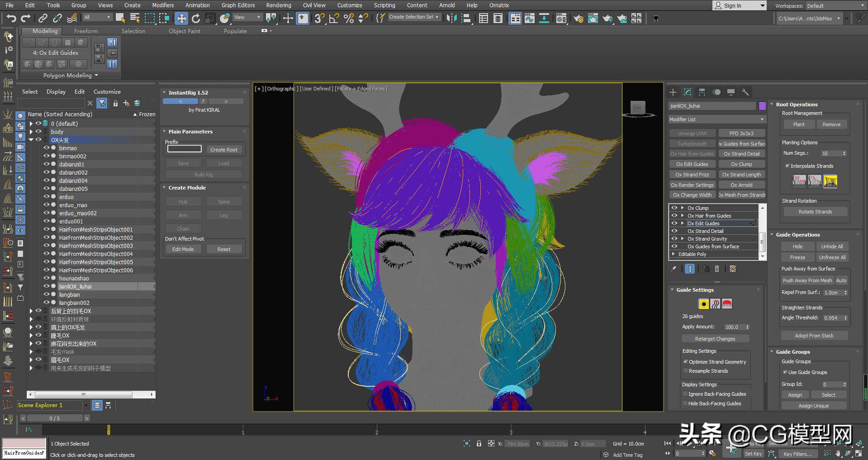
Task: Switch to the Freeform ribbon tab
Action: [86, 31]
